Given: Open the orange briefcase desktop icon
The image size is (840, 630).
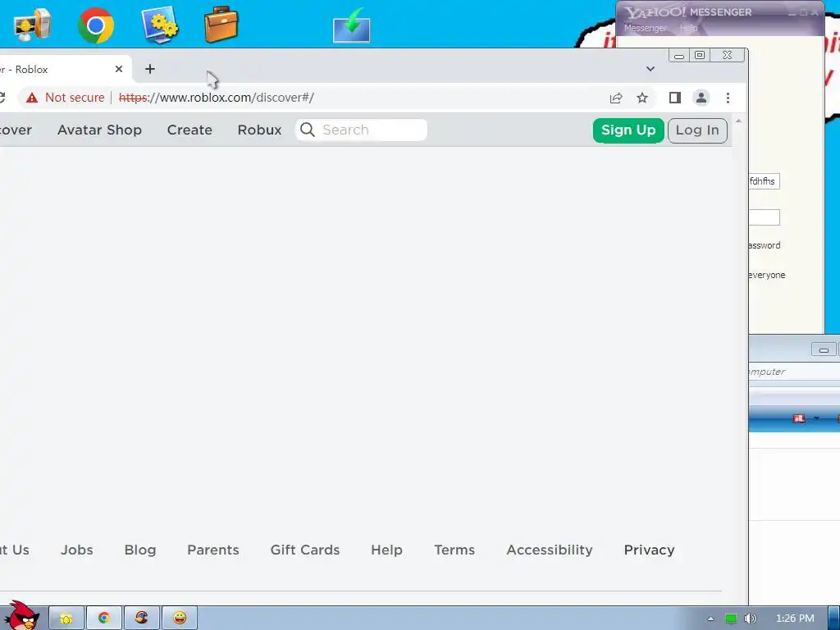Looking at the screenshot, I should coord(221,25).
